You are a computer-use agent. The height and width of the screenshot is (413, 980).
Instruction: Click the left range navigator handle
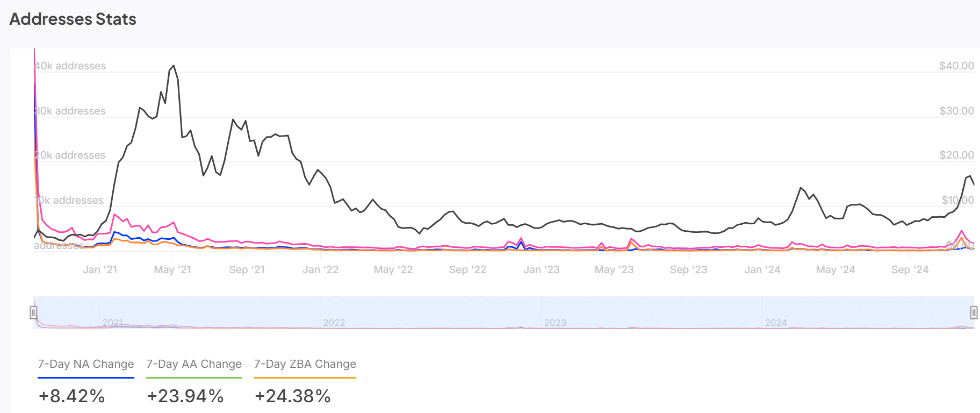click(x=33, y=312)
